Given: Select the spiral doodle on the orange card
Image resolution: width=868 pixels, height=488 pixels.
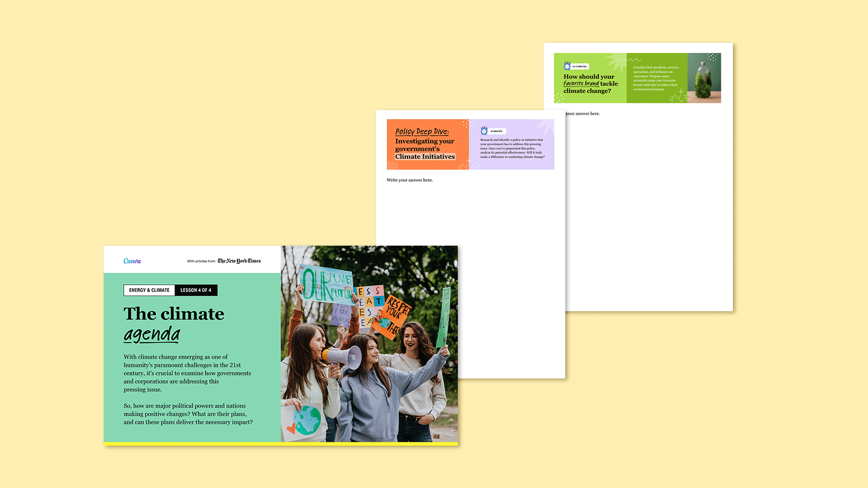Looking at the screenshot, I should click(392, 166).
